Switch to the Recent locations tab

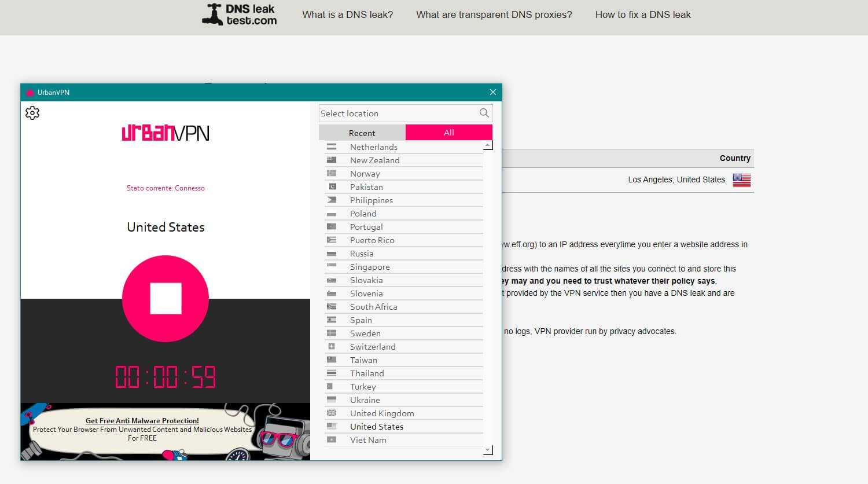(362, 133)
